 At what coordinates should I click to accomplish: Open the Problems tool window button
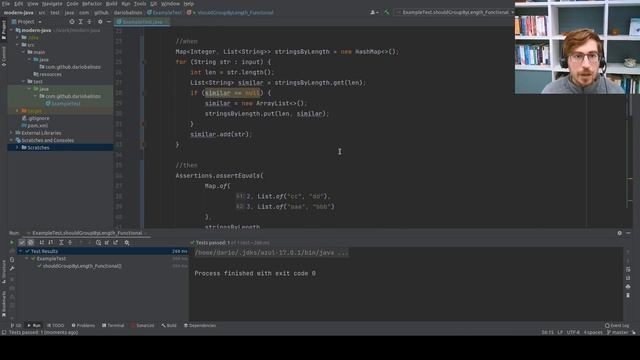coord(83,326)
